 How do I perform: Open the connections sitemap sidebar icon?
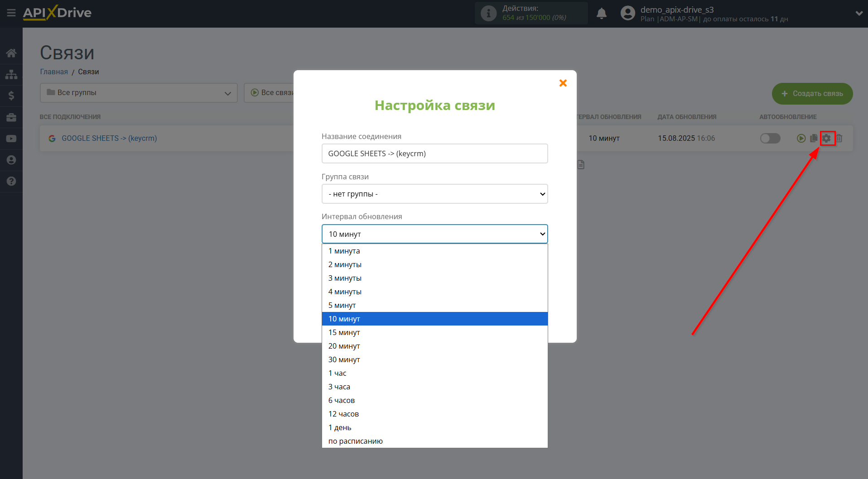11,74
